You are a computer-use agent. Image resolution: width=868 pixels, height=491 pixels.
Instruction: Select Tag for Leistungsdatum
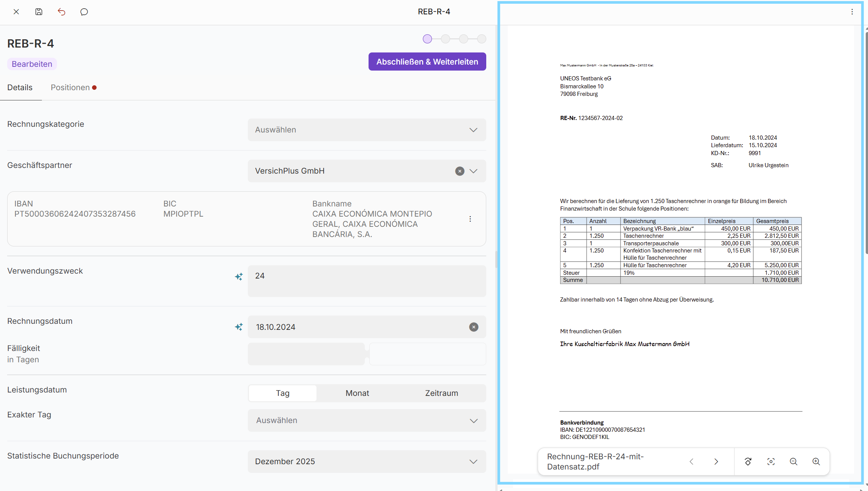tap(283, 393)
